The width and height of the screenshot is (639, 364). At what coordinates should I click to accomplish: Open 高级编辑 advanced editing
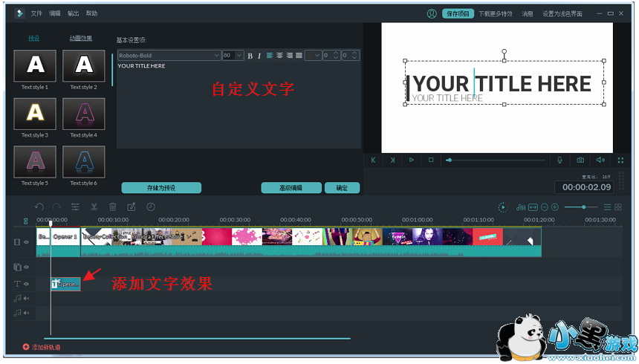coord(291,188)
